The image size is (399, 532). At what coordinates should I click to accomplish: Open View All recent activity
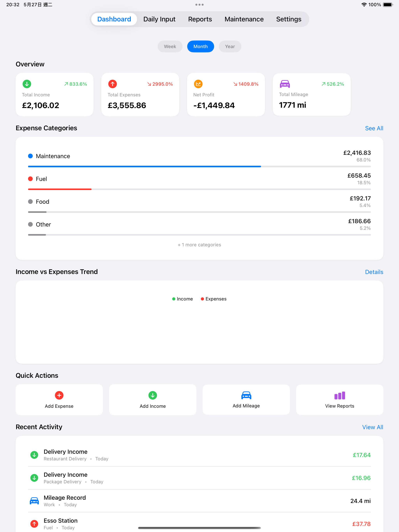372,427
